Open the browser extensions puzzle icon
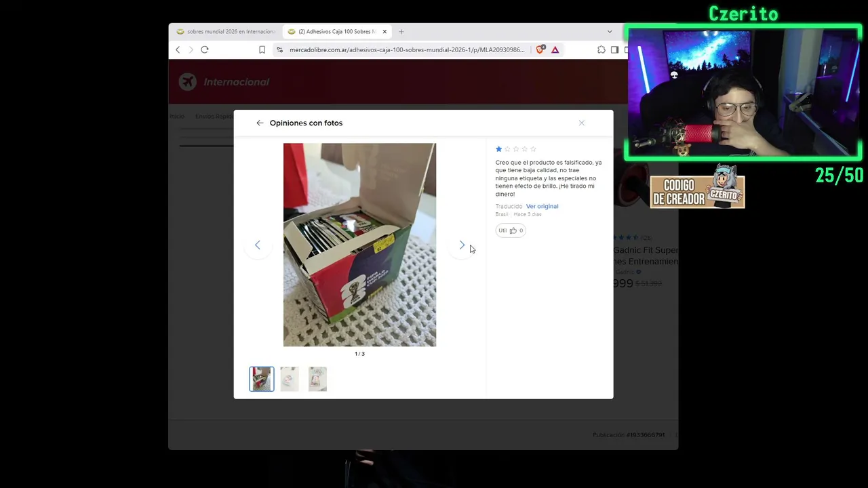868x488 pixels. click(601, 49)
